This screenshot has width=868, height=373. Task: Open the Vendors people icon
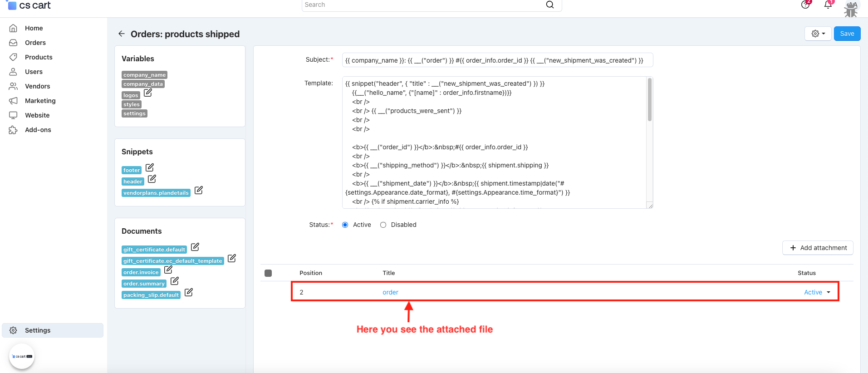(13, 86)
